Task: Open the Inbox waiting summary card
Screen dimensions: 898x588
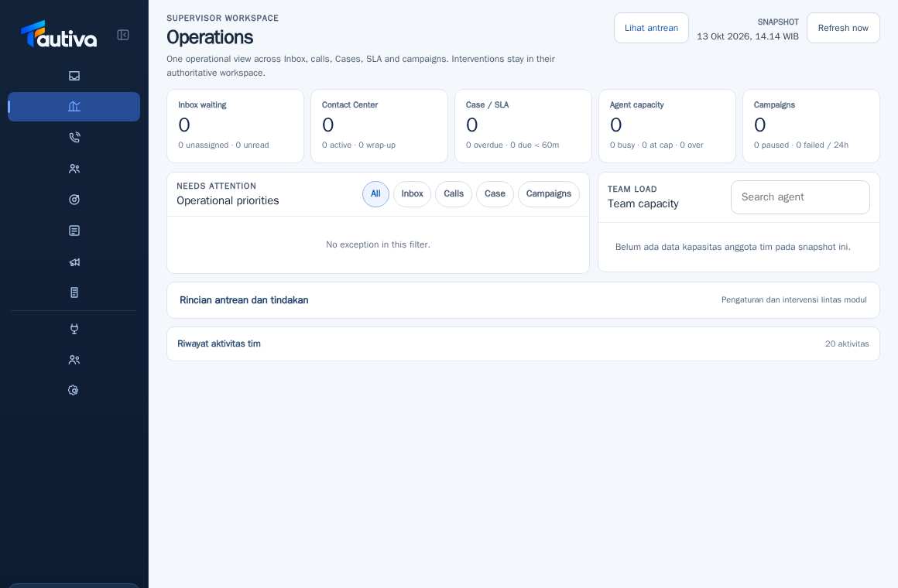Action: (x=235, y=126)
